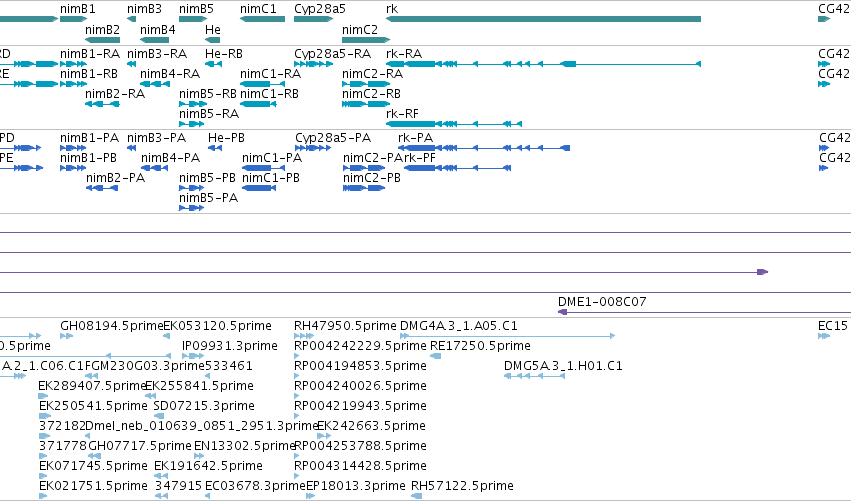The height and width of the screenshot is (501, 851).
Task: Select the nimB4 gene label
Action: pos(158,30)
